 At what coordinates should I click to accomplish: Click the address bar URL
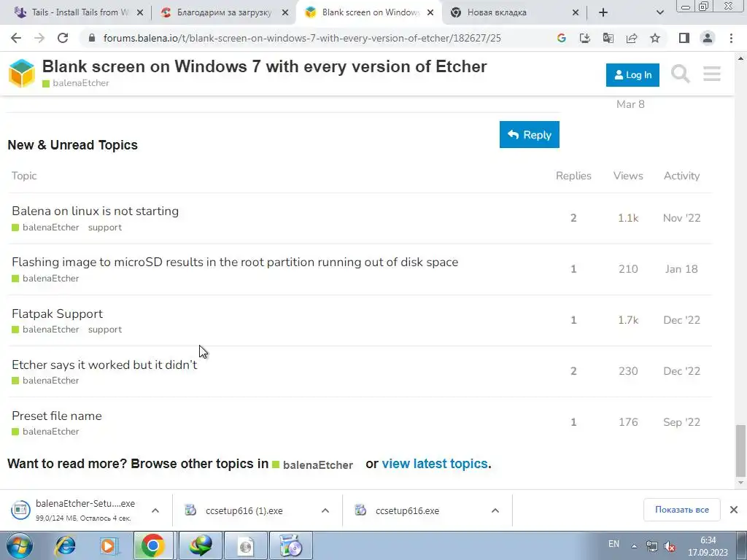pos(302,38)
